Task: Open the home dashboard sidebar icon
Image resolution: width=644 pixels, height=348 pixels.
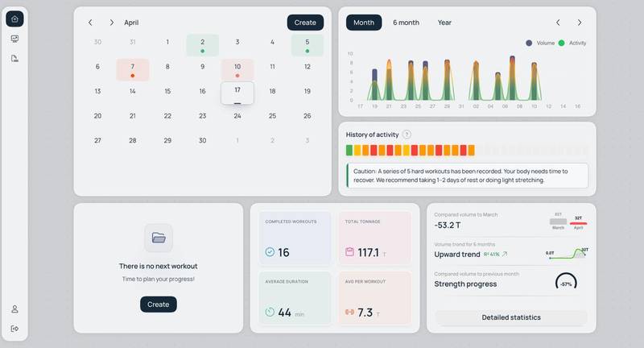Action: (14, 19)
